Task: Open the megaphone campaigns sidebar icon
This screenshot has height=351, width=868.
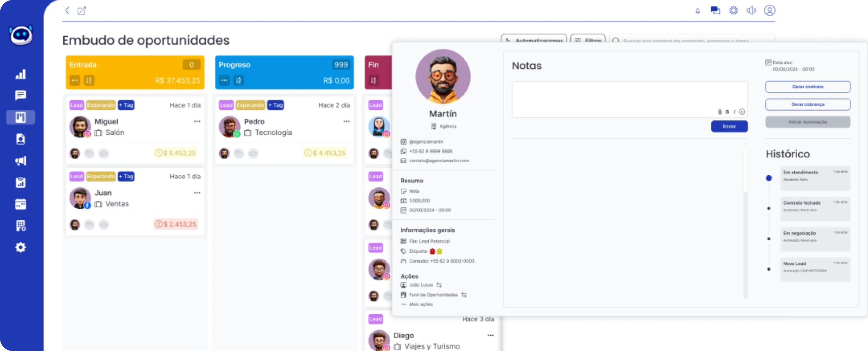Action: coord(20,161)
